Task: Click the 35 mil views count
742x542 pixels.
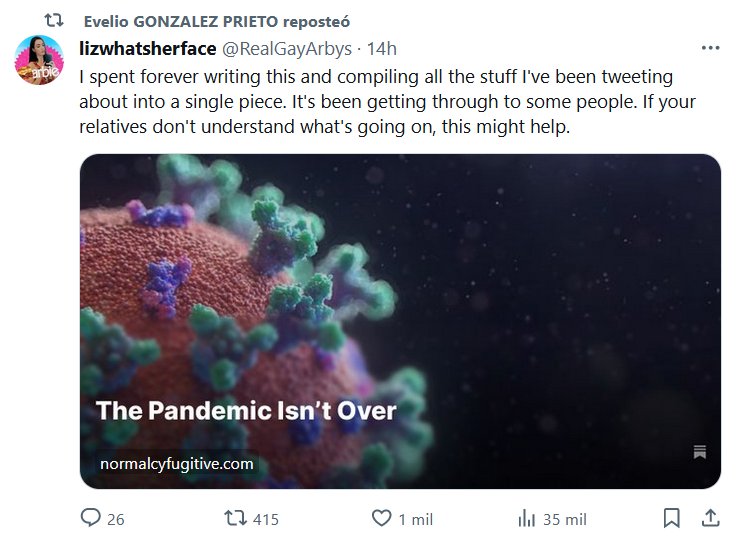Action: (564, 519)
